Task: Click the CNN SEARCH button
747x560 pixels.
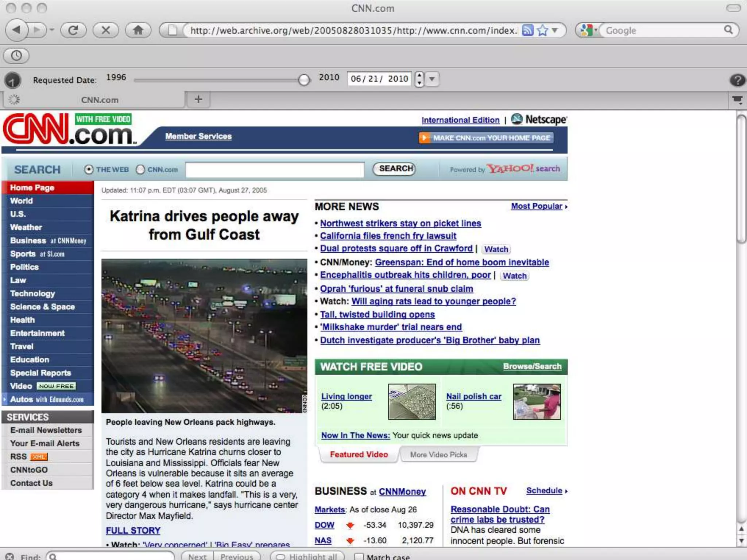Action: click(x=394, y=168)
